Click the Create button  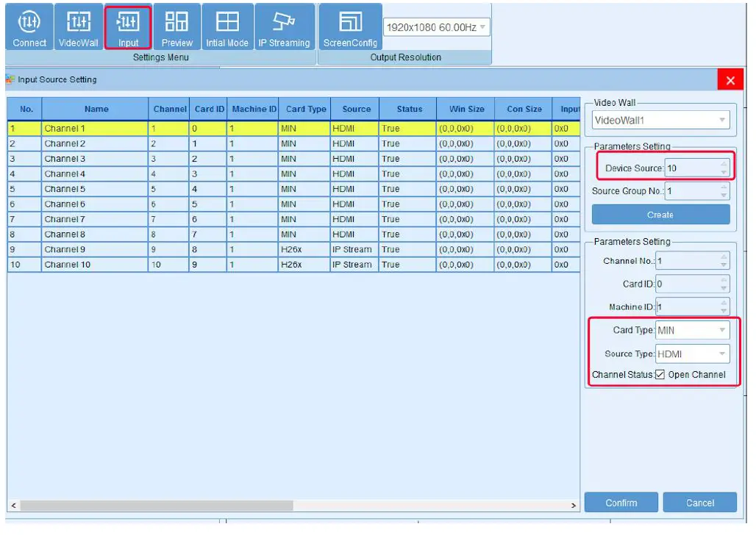[x=660, y=215]
